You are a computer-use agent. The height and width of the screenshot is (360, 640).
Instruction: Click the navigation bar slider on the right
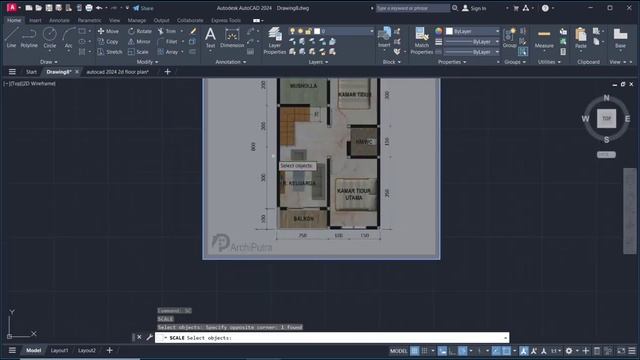(629, 211)
